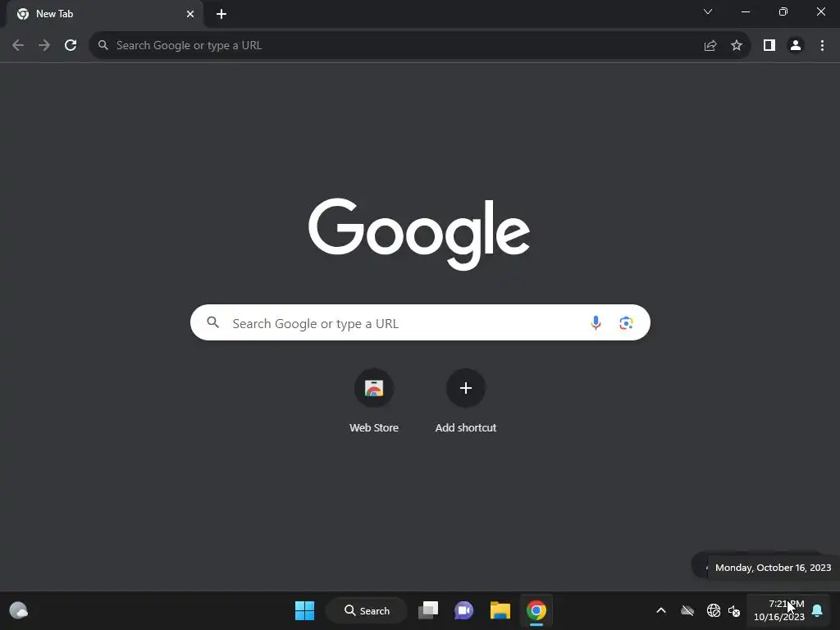The height and width of the screenshot is (630, 840).
Task: Click the Google logo
Action: coord(419,234)
